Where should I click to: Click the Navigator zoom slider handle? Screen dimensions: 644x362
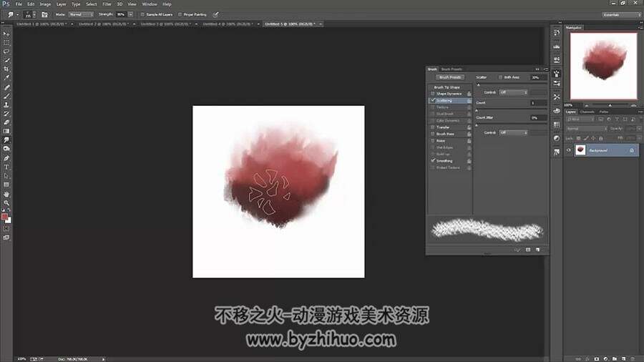610,105
